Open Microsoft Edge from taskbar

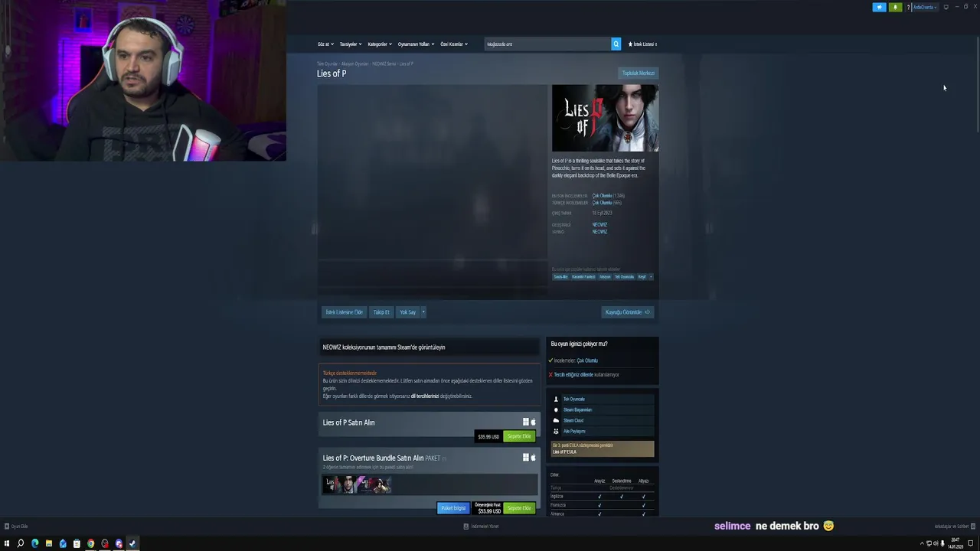point(35,543)
